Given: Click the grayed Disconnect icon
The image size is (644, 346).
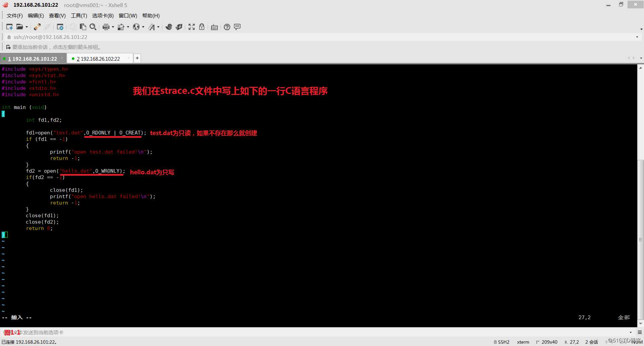Looking at the screenshot, I should pyautogui.click(x=47, y=27).
